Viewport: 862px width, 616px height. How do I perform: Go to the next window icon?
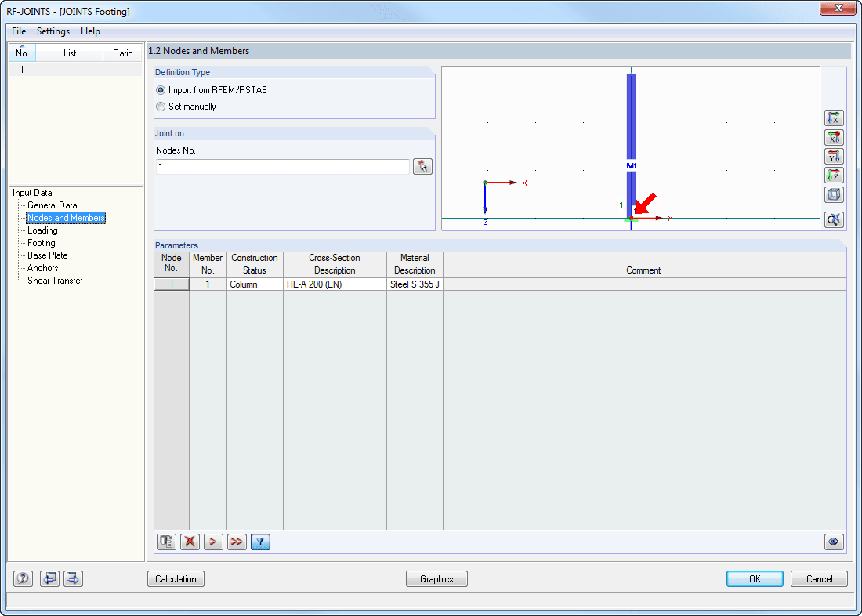(74, 578)
